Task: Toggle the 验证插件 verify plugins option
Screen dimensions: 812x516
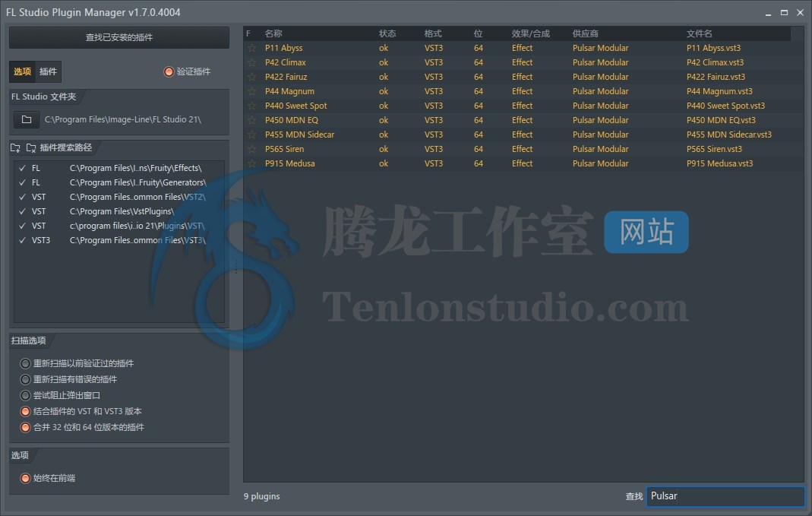Action: click(169, 71)
